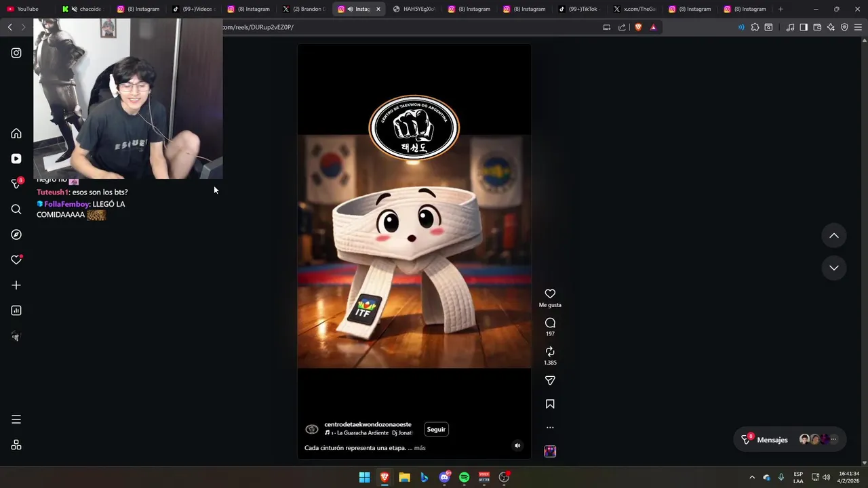The width and height of the screenshot is (868, 488).
Task: Toggle browser sidebar panel icon
Action: point(804,27)
